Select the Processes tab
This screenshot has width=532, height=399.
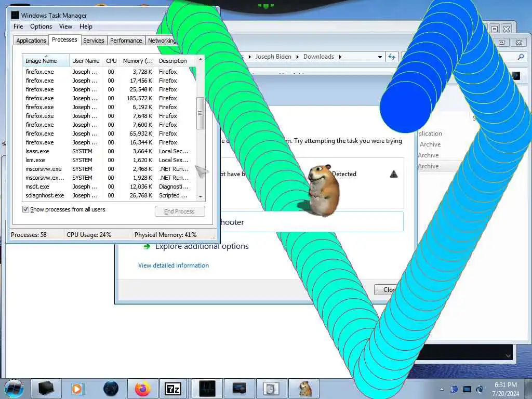pyautogui.click(x=64, y=39)
